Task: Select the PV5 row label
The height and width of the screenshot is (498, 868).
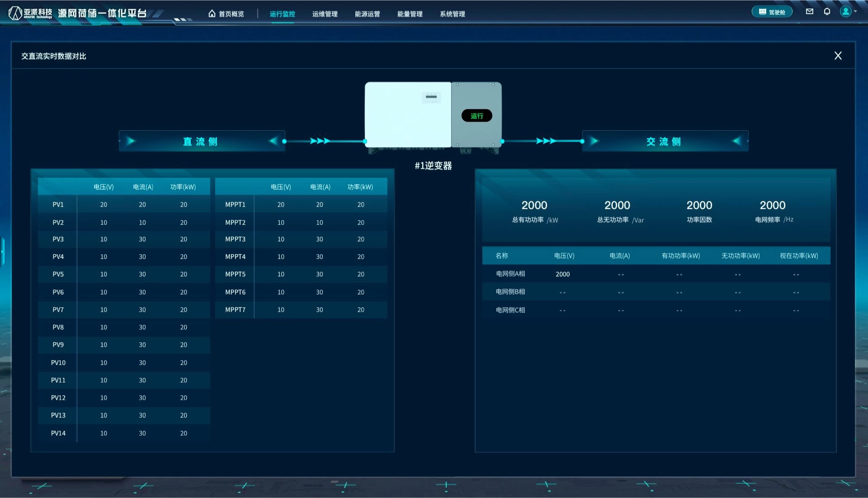Action: [x=58, y=274]
